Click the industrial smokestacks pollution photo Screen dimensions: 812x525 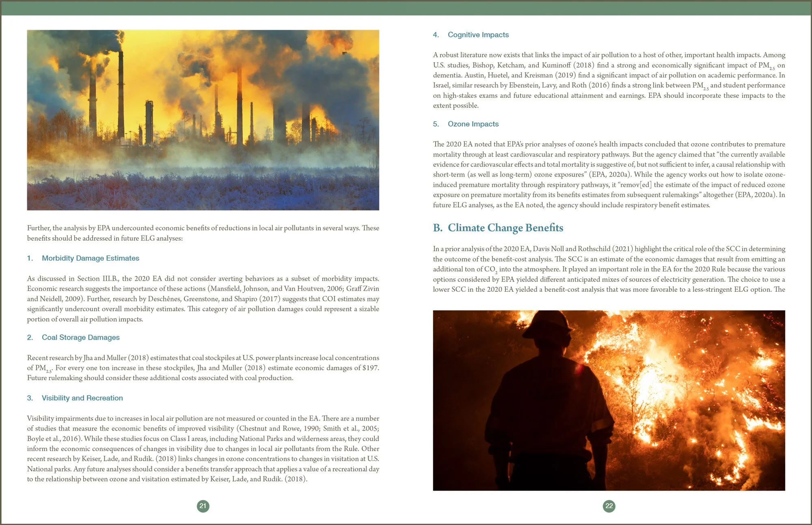[203, 120]
